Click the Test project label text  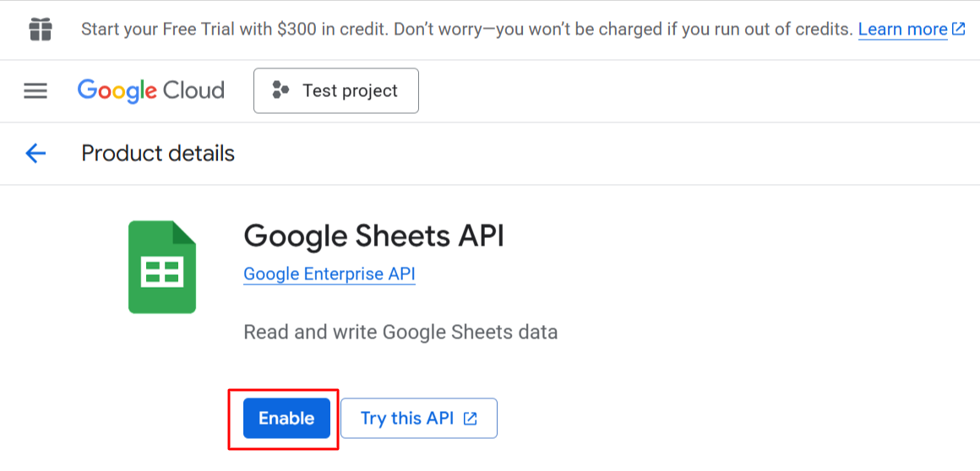coord(350,91)
